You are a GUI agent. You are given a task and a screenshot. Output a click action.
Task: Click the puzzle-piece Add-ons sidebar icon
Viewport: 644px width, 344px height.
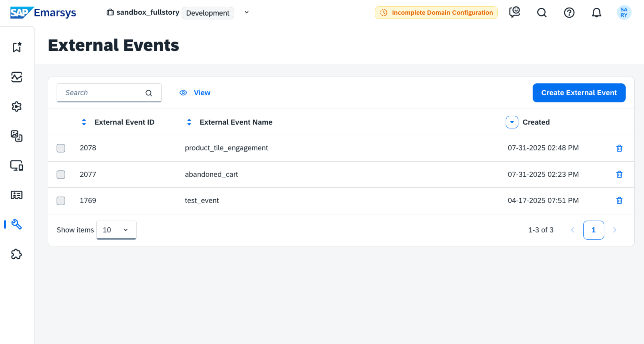16,254
